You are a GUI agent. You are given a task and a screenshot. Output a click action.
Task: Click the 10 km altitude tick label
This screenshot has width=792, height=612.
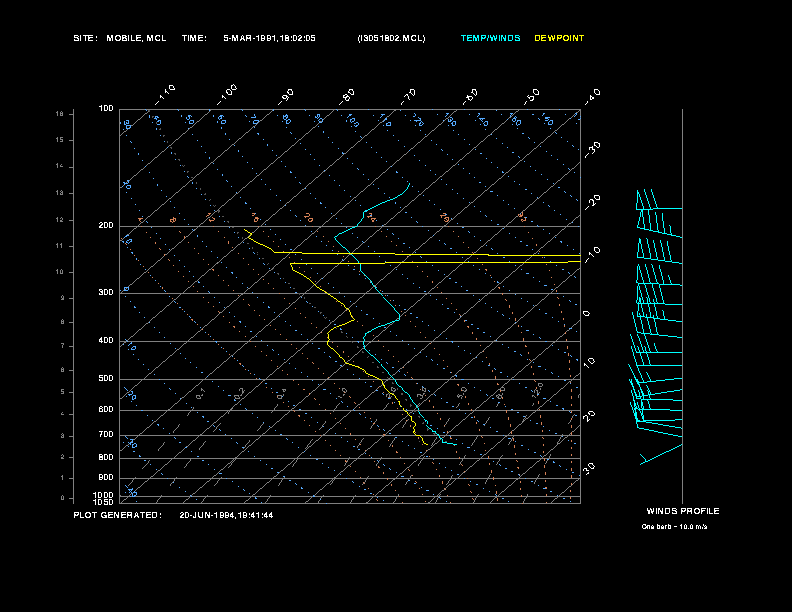click(x=60, y=272)
